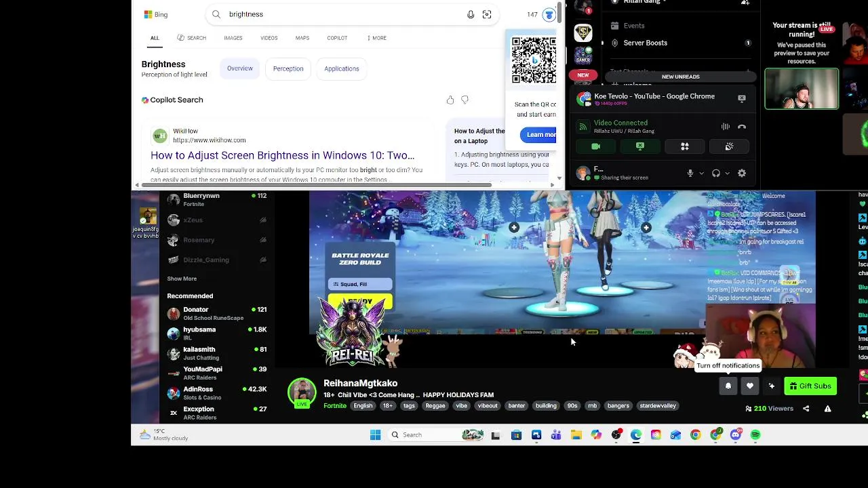Open the Discord soundboard button
868x488 pixels.
click(x=729, y=146)
